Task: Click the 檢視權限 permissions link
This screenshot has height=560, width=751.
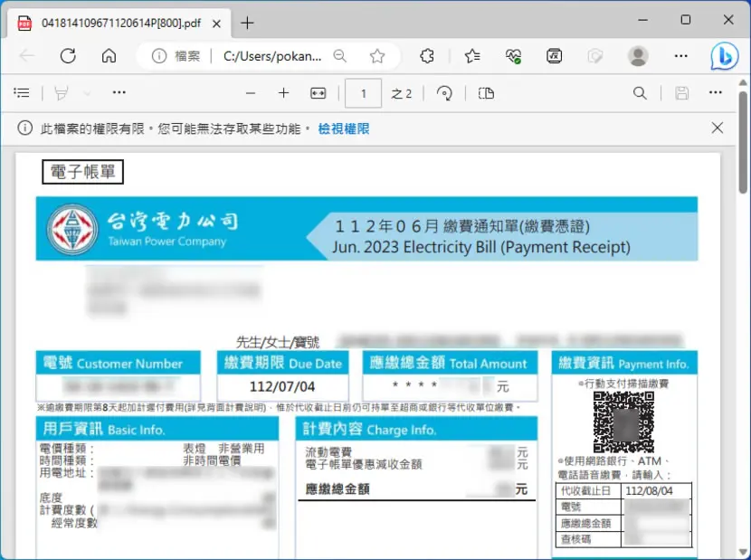Action: (344, 128)
